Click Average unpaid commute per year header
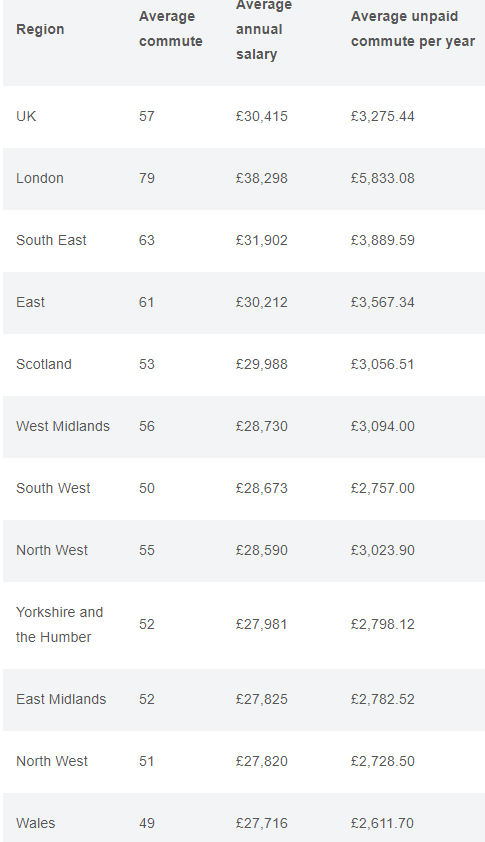The image size is (485, 842). coord(412,29)
